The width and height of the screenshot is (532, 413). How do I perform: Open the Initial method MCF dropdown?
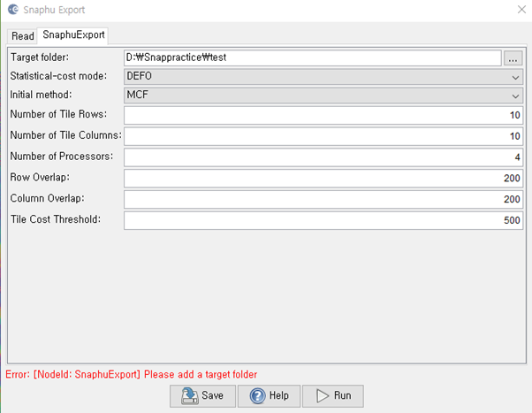323,96
